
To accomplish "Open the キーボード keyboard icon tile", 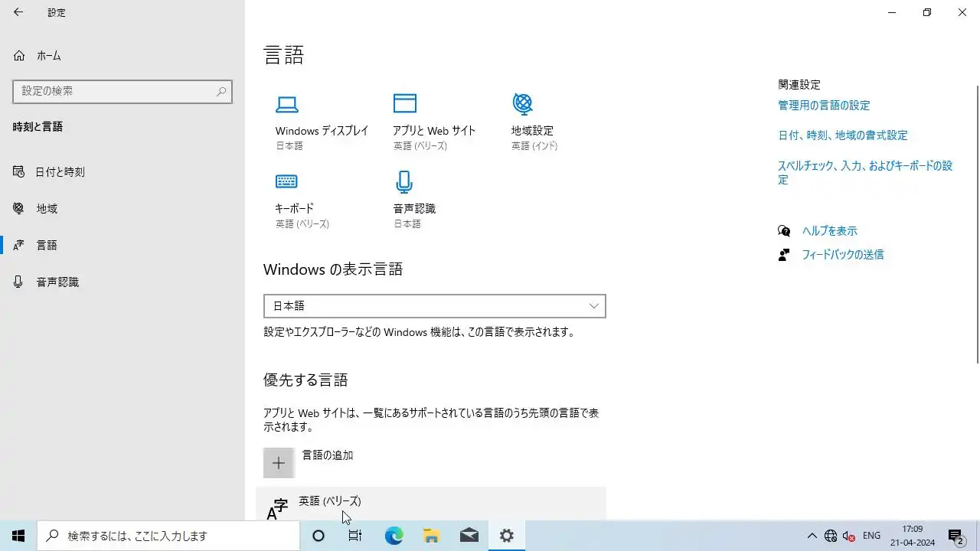I will 286,181.
